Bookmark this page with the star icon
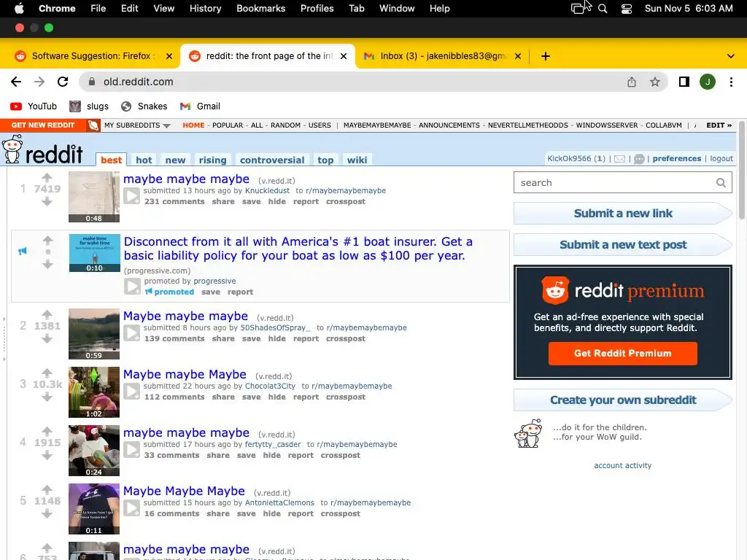The width and height of the screenshot is (747, 560). click(x=655, y=82)
